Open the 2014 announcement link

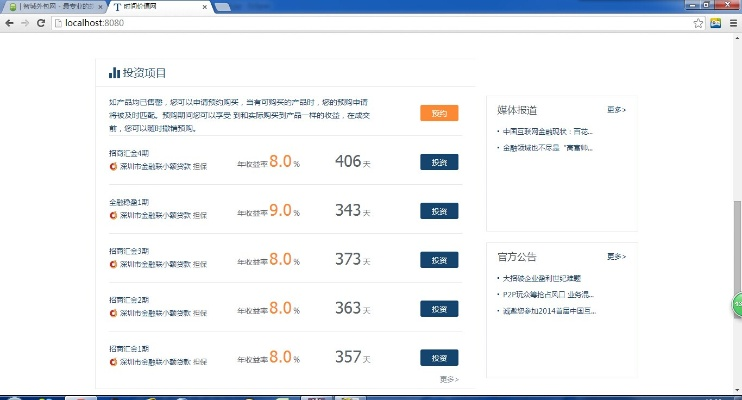pos(549,311)
